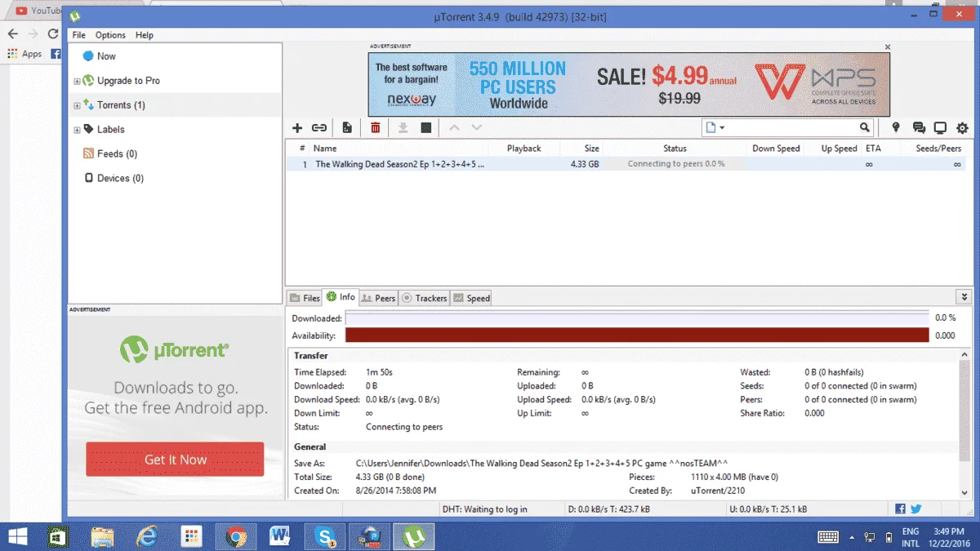
Task: Open Skype from the taskbar
Action: [x=325, y=537]
